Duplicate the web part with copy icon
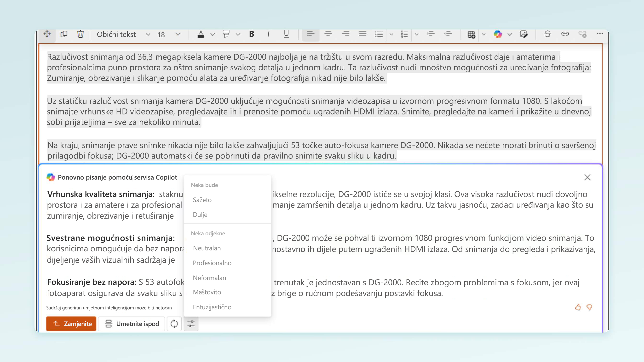The image size is (644, 362). [64, 34]
